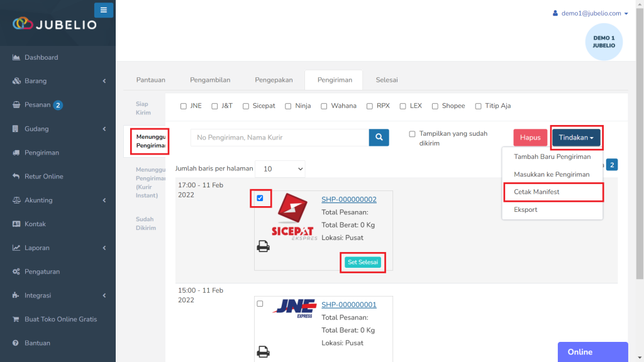Click printer icon for SHP-000000002

tap(264, 246)
